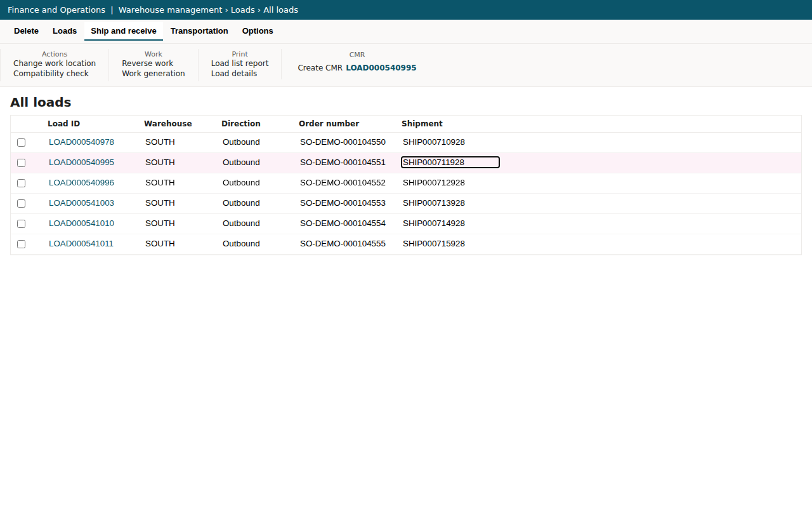Click the Warehouse management breadcrumb text
Image resolution: width=812 pixels, height=508 pixels.
click(171, 10)
